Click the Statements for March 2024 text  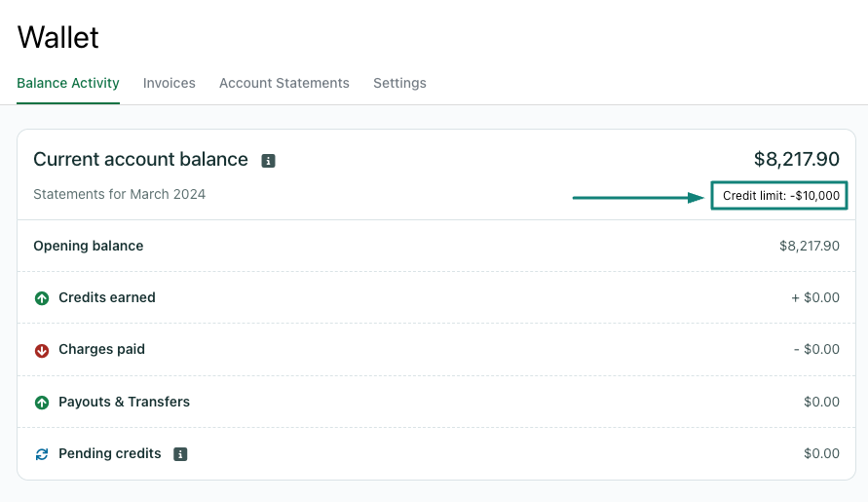(x=119, y=194)
